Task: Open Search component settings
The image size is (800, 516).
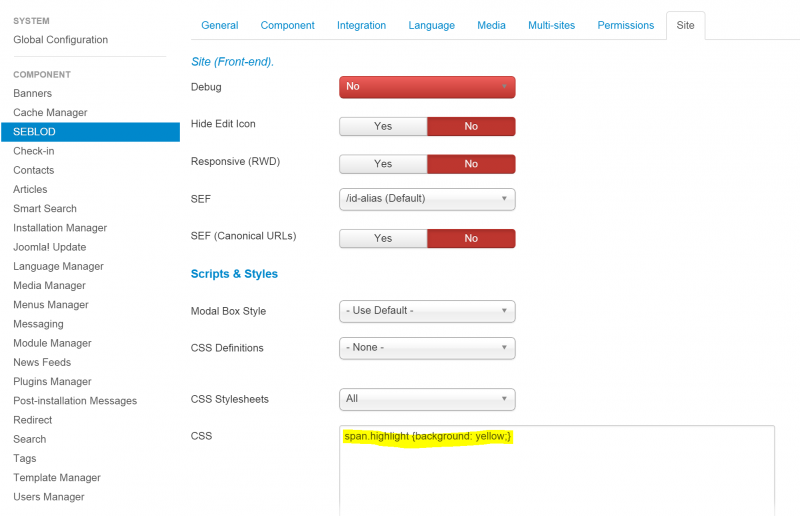Action: tap(30, 439)
